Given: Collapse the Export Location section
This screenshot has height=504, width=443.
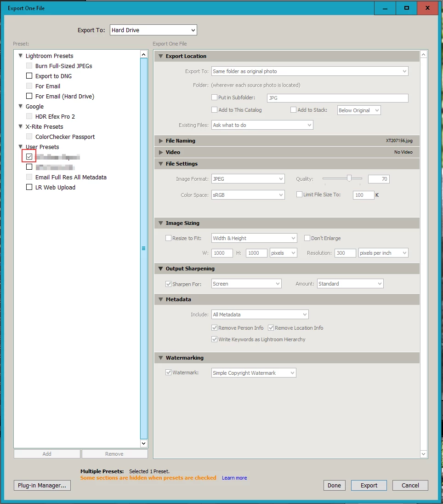Looking at the screenshot, I should (x=161, y=56).
